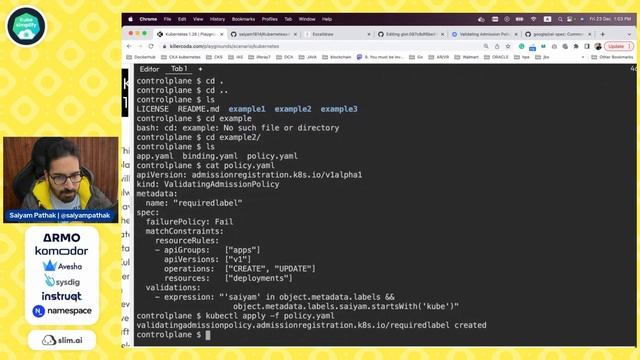Screen dimensions: 640x360
Task: Switch to the Editor tab in killercoda
Action: [149, 69]
